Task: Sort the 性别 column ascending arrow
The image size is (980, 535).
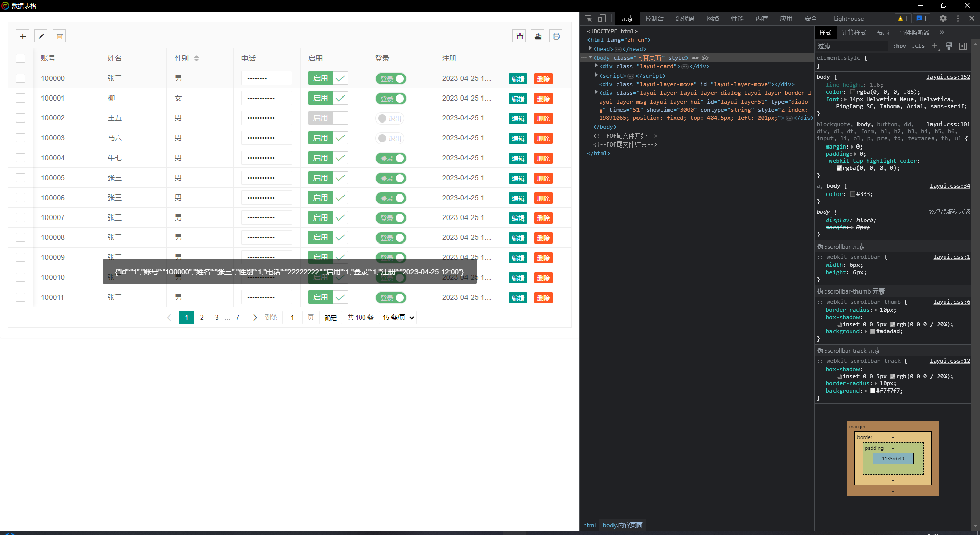Action: (197, 56)
